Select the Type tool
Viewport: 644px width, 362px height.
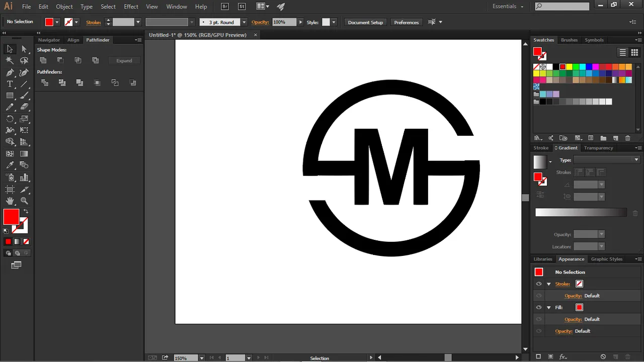[x=10, y=84]
